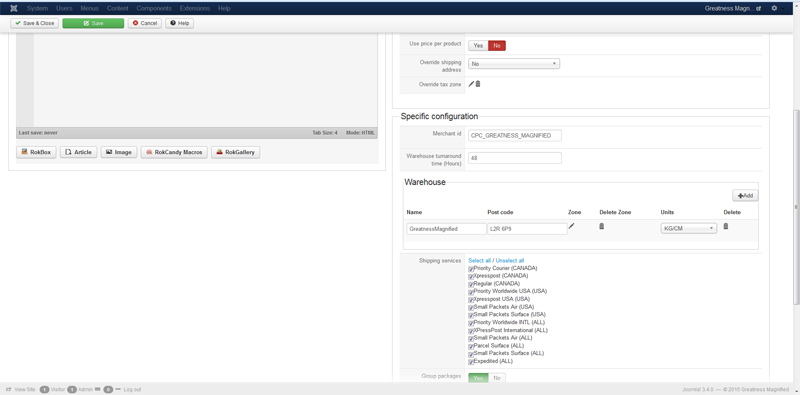
Task: Click Unselect all shipping services
Action: [x=510, y=261]
